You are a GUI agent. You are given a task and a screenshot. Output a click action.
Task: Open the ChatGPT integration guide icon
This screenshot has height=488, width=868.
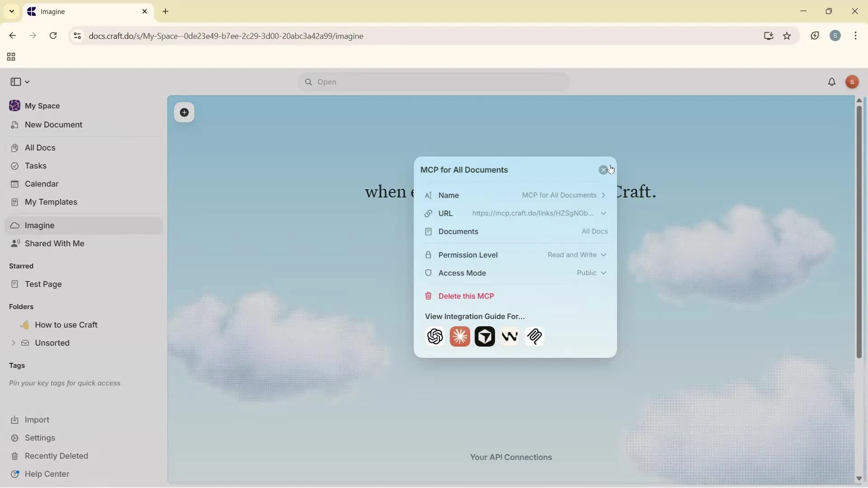435,337
